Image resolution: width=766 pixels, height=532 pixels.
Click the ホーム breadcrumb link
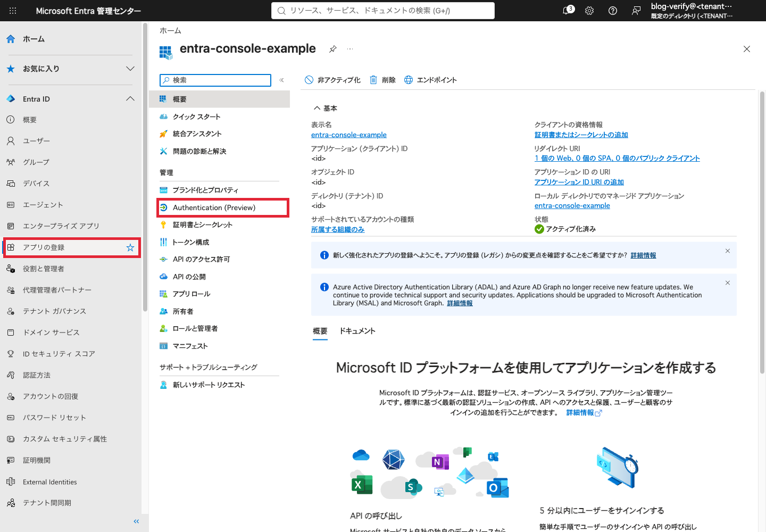click(170, 31)
